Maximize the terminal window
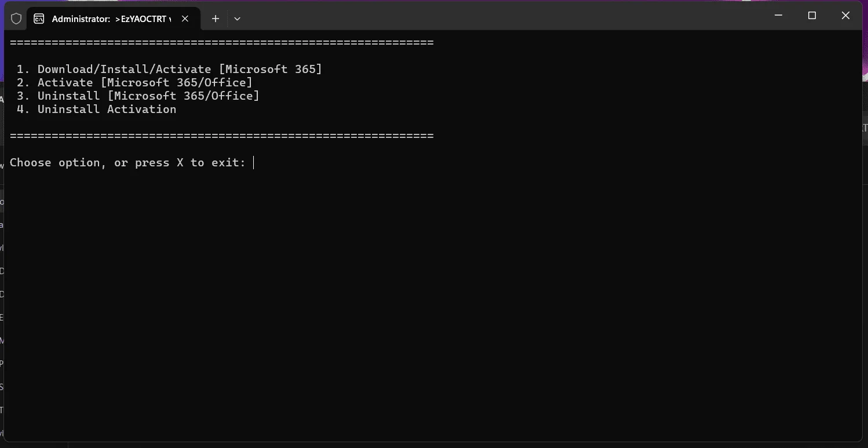The width and height of the screenshot is (868, 448). click(812, 16)
